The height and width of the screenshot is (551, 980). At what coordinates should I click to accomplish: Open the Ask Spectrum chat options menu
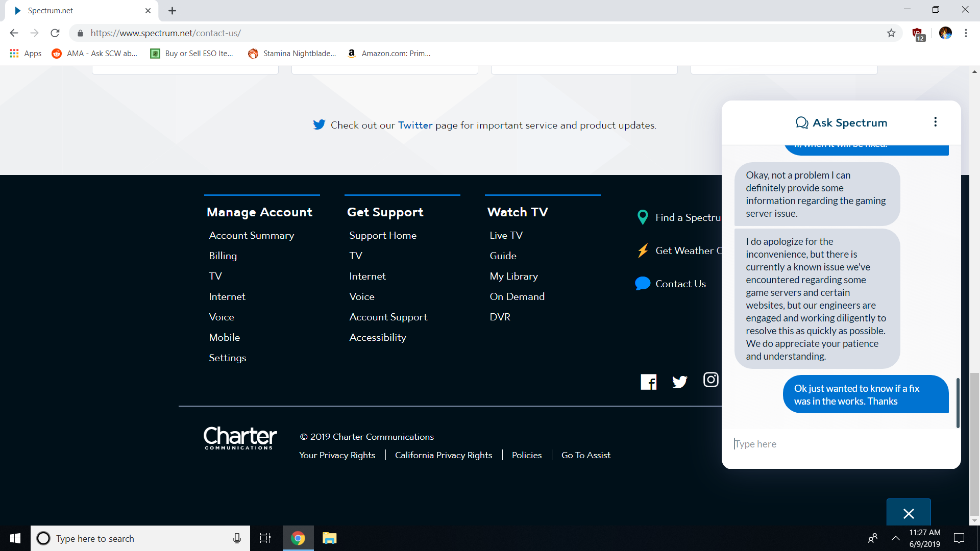(x=935, y=122)
